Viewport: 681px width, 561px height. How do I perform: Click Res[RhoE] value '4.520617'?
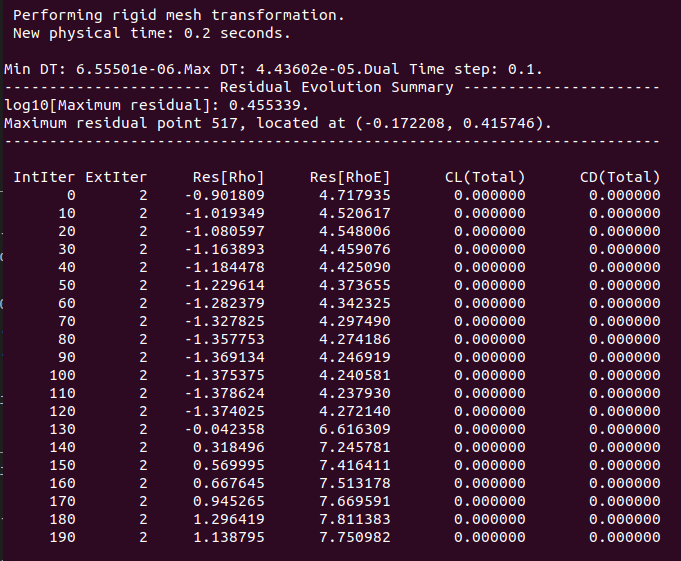(x=355, y=213)
